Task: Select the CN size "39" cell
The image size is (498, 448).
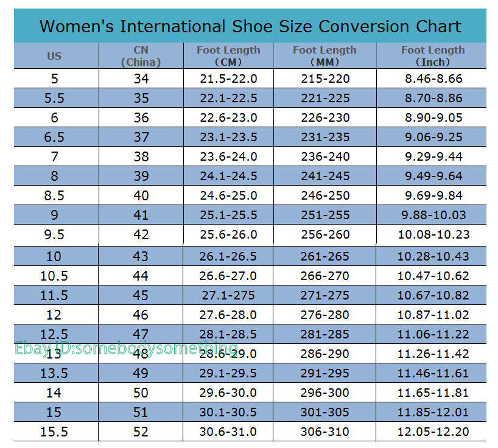Action: click(x=141, y=176)
